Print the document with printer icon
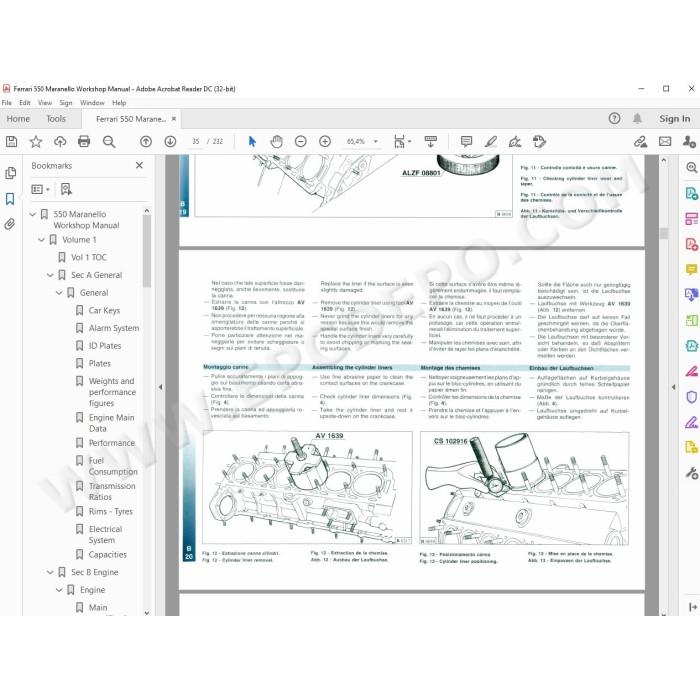This screenshot has height=700, width=700. tap(84, 142)
